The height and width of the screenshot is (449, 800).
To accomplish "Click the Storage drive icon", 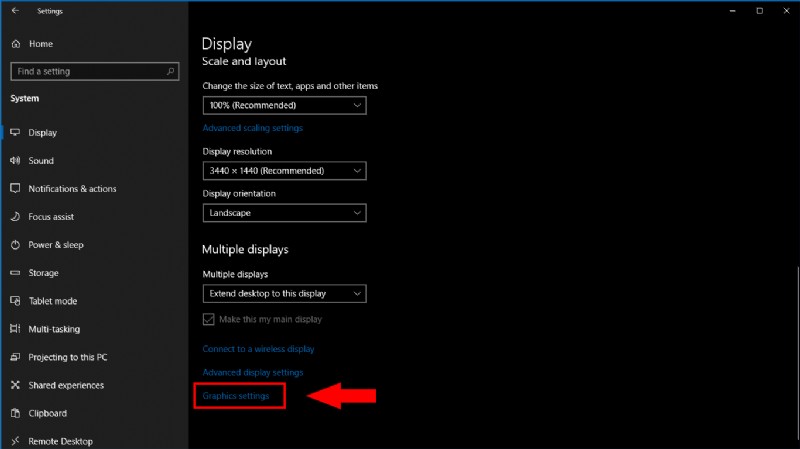I will [15, 273].
